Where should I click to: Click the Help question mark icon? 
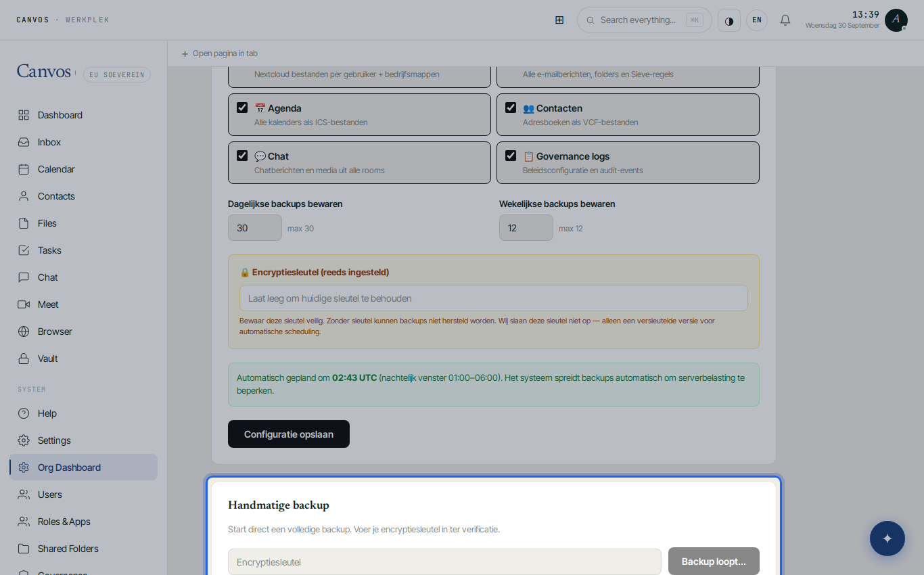24,413
